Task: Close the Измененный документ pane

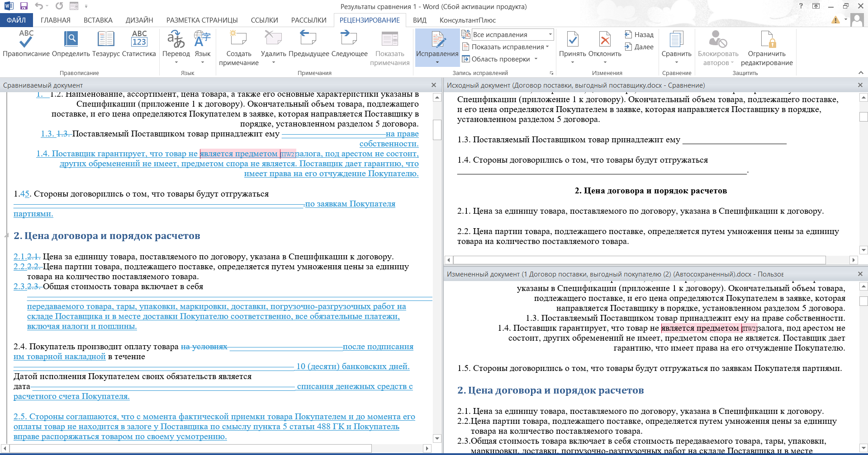Action: 860,274
